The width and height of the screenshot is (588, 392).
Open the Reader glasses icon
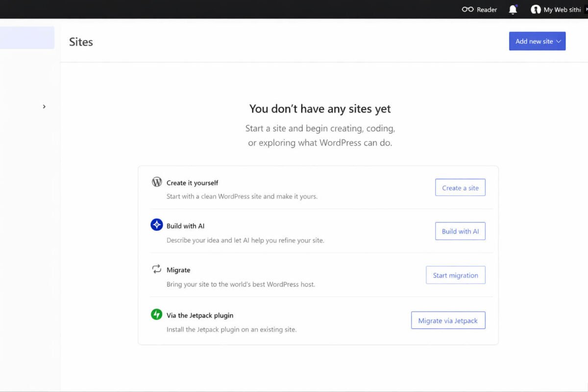468,9
